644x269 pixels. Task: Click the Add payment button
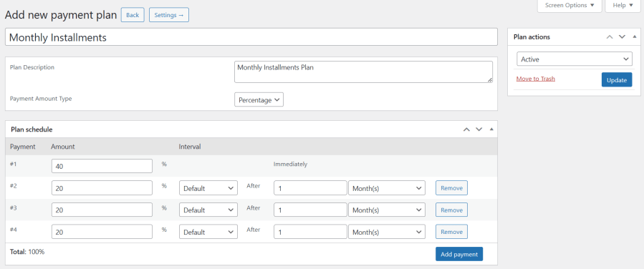(x=459, y=254)
